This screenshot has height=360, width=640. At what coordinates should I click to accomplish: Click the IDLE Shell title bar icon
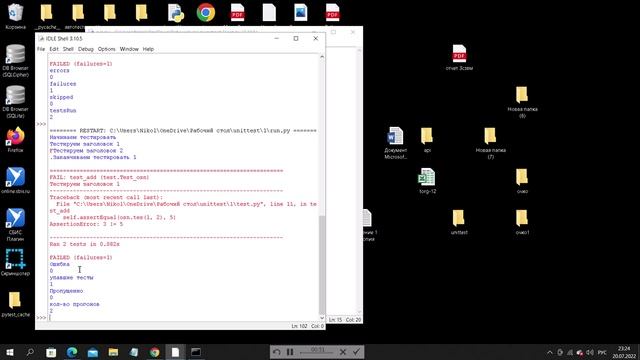click(41, 38)
